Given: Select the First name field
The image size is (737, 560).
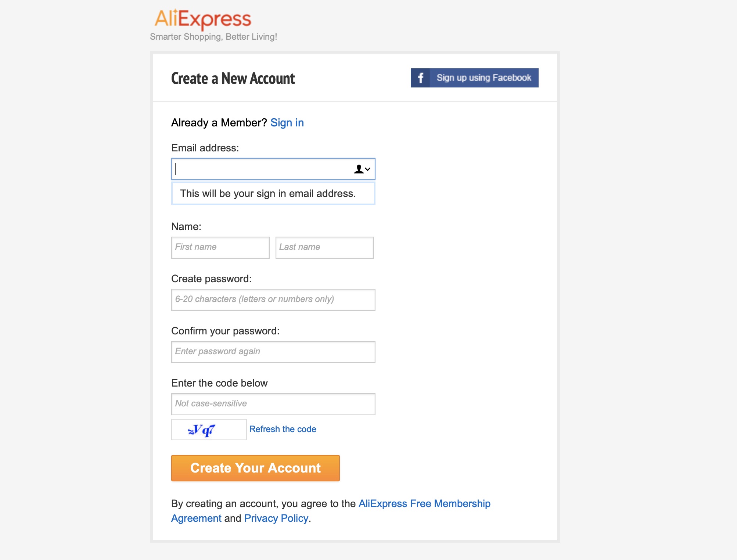Looking at the screenshot, I should 220,247.
